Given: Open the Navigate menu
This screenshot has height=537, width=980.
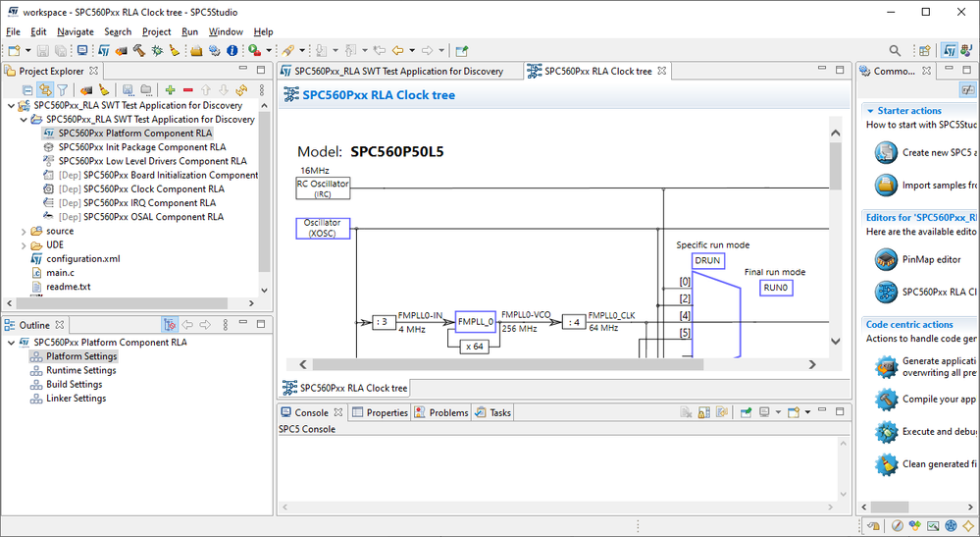Looking at the screenshot, I should click(76, 31).
